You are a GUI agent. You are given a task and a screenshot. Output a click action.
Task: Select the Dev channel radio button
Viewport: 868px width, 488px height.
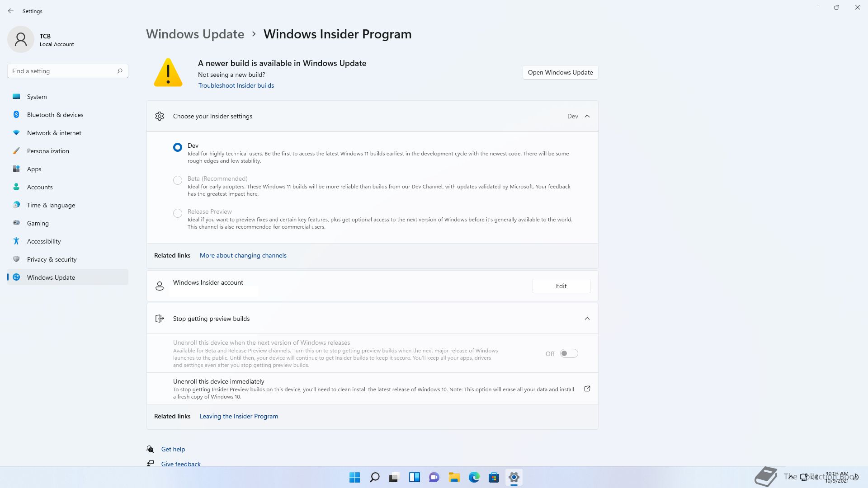tap(178, 147)
